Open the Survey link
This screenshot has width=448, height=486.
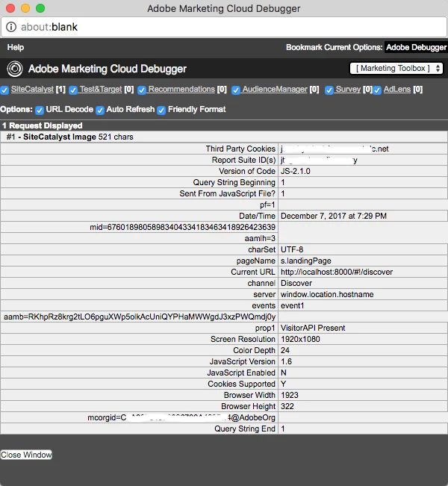coord(348,90)
